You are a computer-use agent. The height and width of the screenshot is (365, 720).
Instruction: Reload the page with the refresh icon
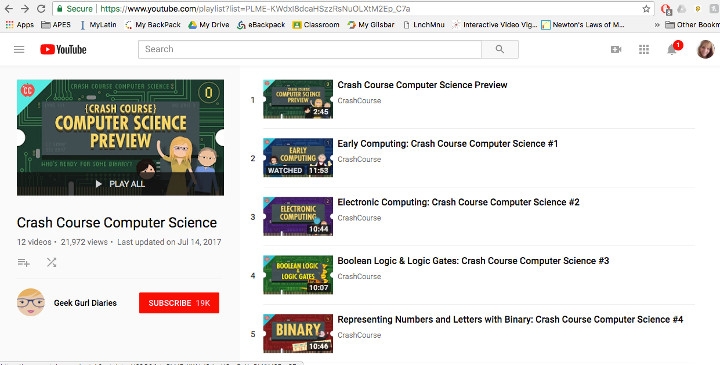click(x=41, y=9)
